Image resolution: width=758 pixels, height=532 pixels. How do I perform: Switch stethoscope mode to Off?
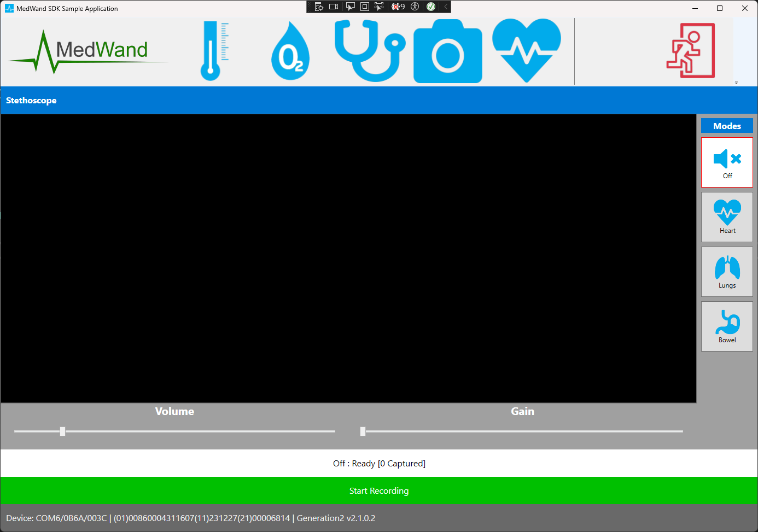click(x=727, y=162)
